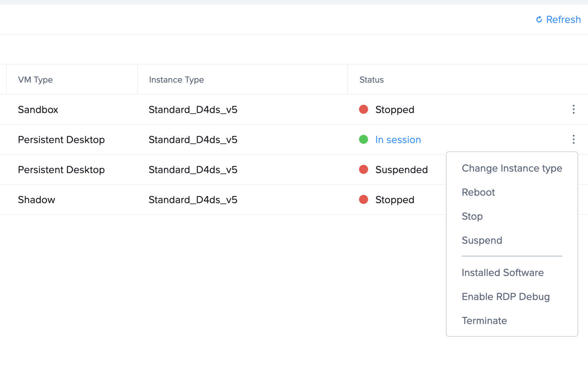Click the Instance Type column header
Image resolution: width=588 pixels, height=374 pixels.
pos(176,80)
